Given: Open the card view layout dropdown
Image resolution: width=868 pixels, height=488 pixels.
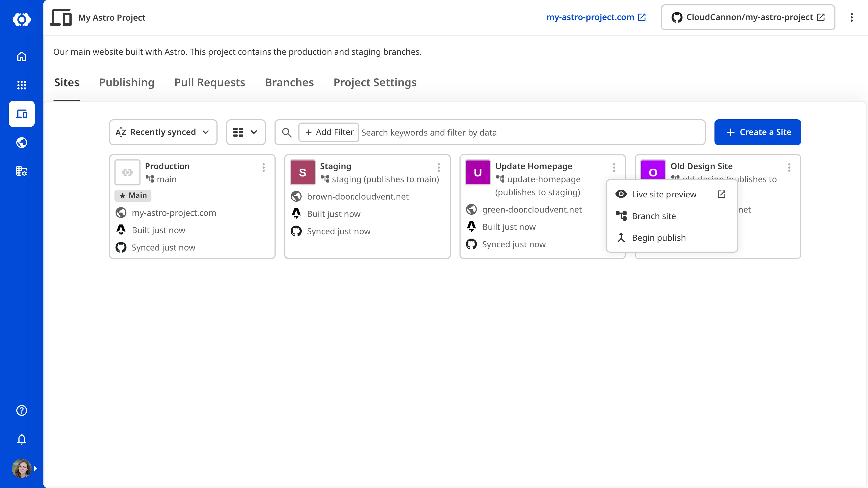Looking at the screenshot, I should pyautogui.click(x=246, y=132).
